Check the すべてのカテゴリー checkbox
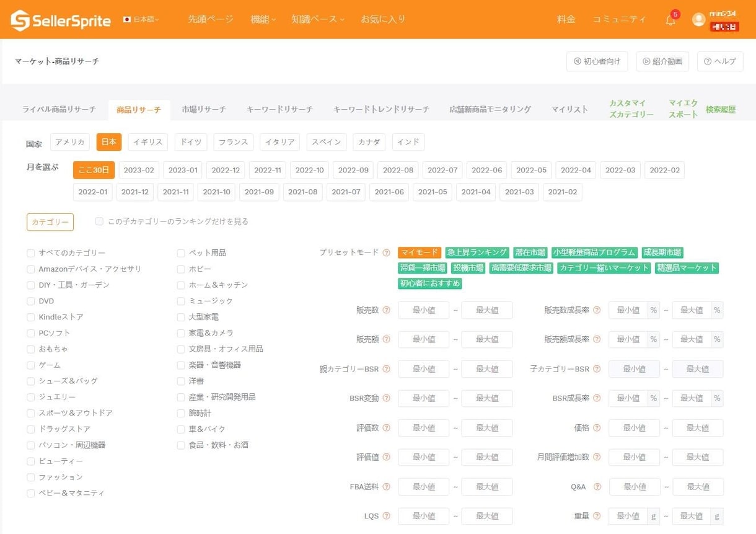 [30, 253]
